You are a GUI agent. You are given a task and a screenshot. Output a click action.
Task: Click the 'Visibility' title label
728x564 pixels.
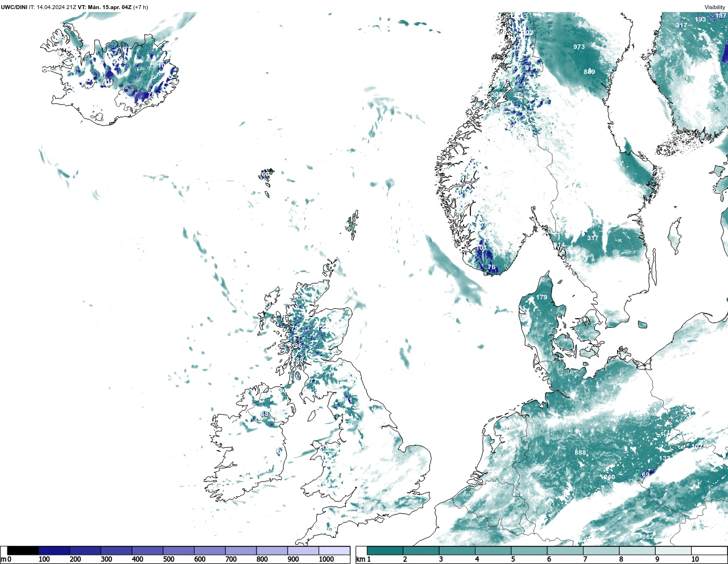715,7
